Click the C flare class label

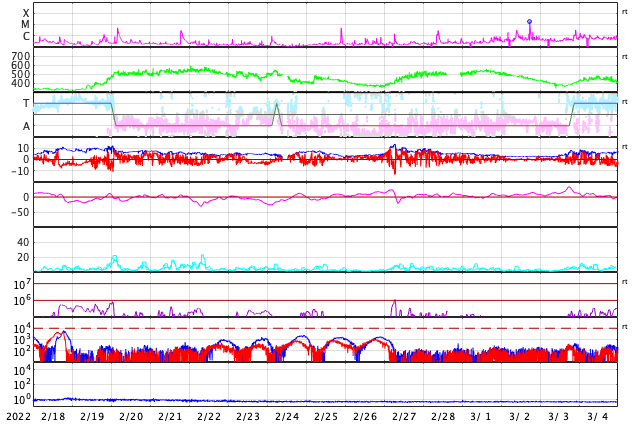tap(26, 36)
